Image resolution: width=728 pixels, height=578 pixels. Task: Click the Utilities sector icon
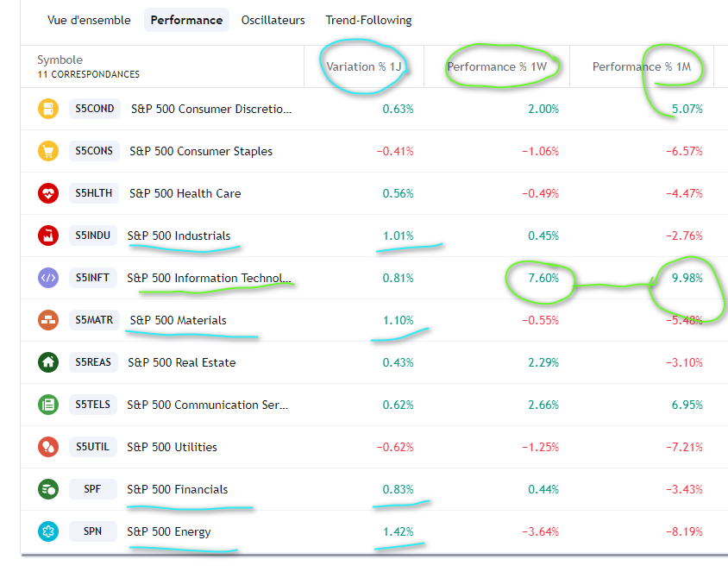pos(47,447)
